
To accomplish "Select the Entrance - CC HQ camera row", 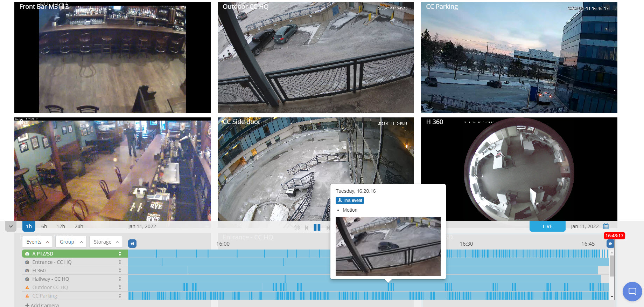I will [x=75, y=262].
